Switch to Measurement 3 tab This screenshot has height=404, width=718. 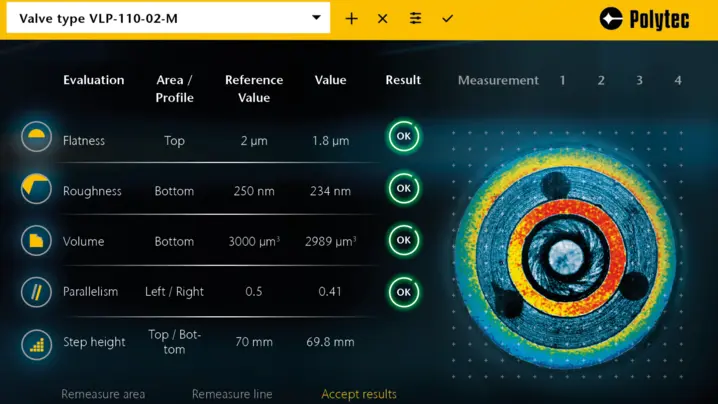[639, 80]
